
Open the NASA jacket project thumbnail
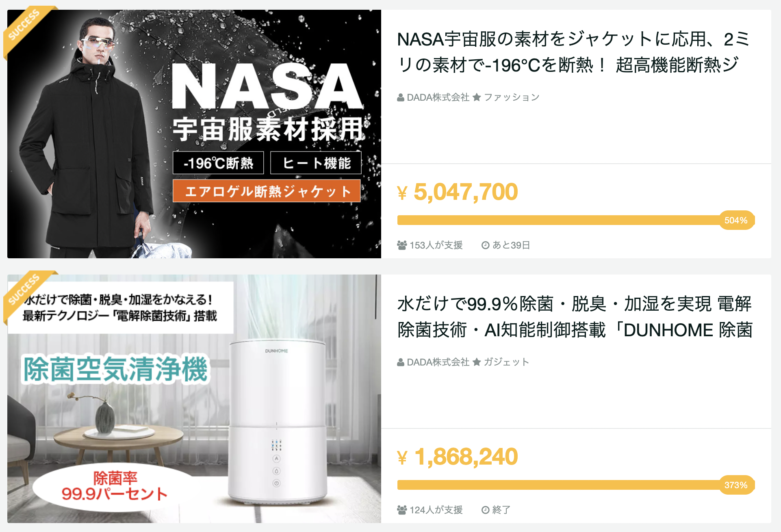click(194, 134)
